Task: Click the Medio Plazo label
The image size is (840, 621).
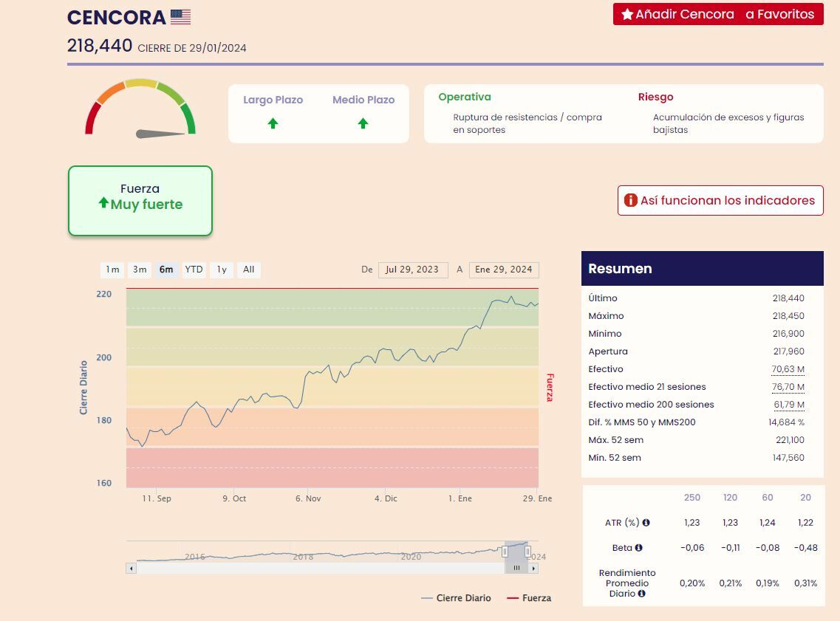Action: [x=363, y=100]
